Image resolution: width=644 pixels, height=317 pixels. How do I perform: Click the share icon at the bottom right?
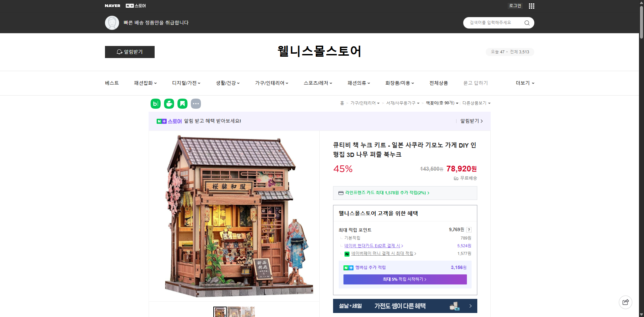(x=626, y=302)
